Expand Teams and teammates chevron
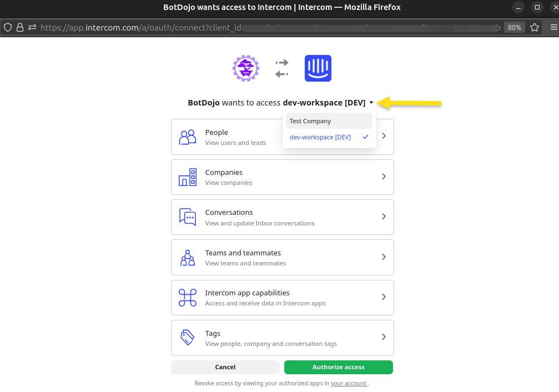The height and width of the screenshot is (392, 559). pyautogui.click(x=384, y=257)
